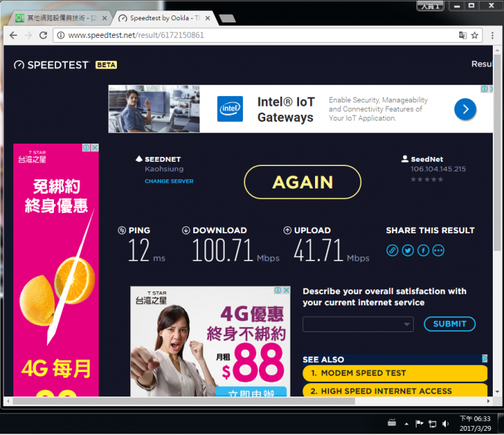The height and width of the screenshot is (435, 504).
Task: Click the browser back arrow
Action: click(13, 35)
